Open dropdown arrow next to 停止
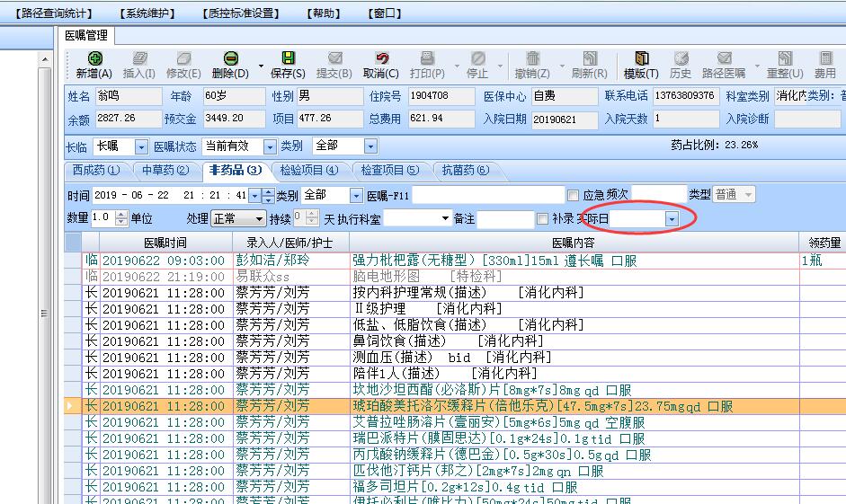The image size is (846, 504). click(x=500, y=66)
